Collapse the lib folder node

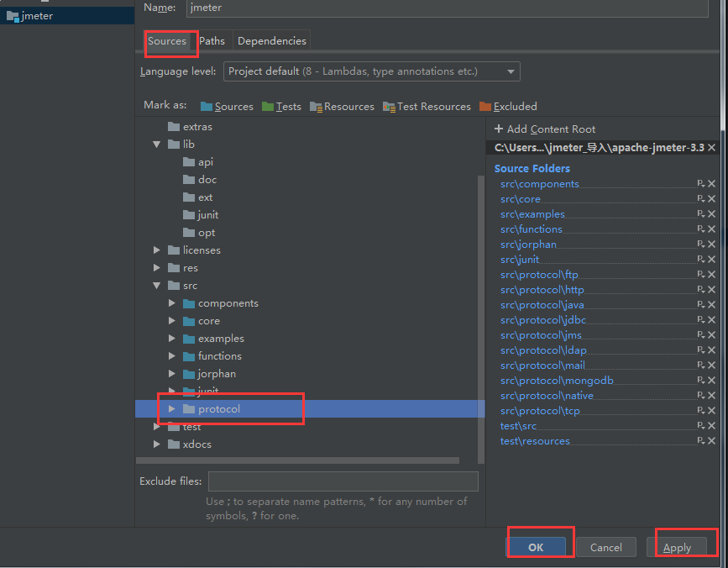click(157, 145)
